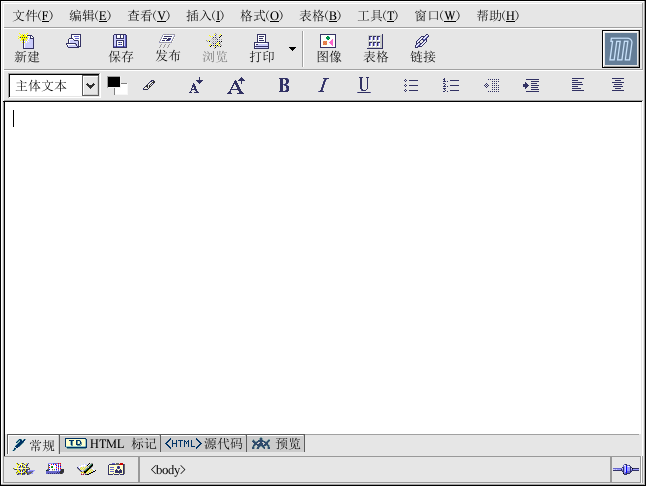Click the online/offline connection indicator
Viewport: 646px width, 486px height.
tap(625, 469)
